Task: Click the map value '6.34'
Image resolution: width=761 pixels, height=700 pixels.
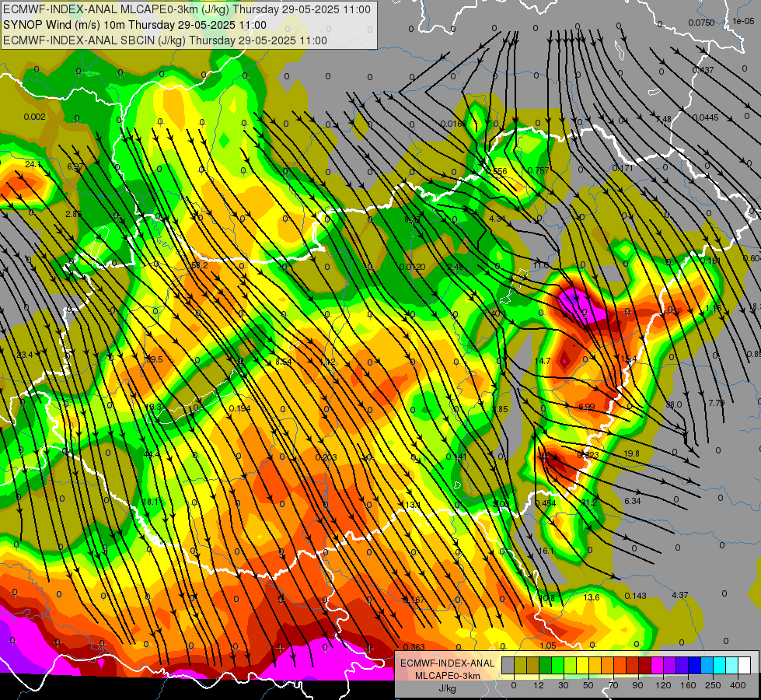Action: click(x=633, y=501)
